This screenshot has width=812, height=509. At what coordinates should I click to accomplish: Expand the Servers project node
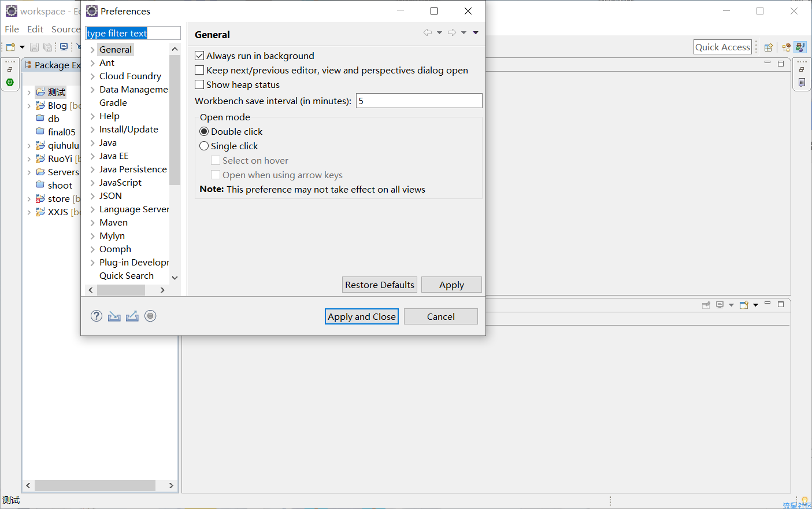click(x=29, y=172)
